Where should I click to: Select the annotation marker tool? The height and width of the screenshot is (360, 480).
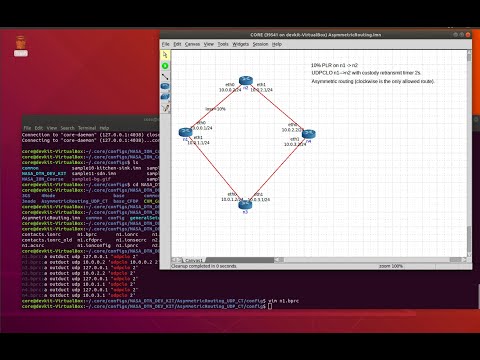click(x=165, y=108)
